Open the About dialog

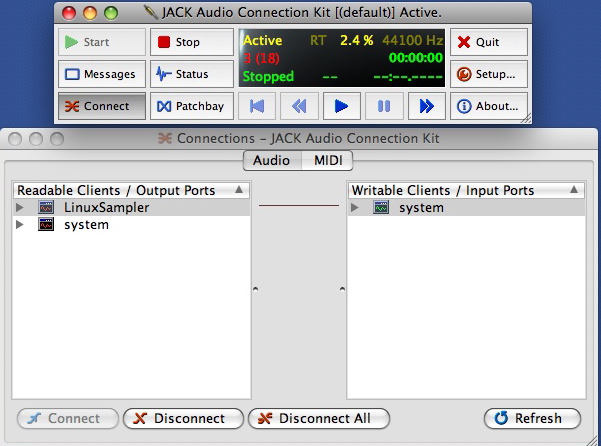tap(489, 106)
